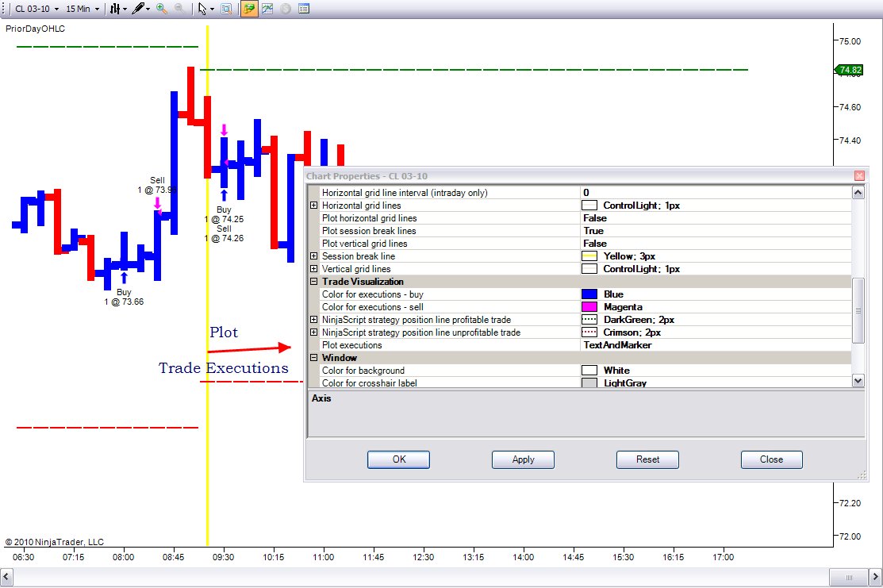Open the cursor type dropdown arrow
The height and width of the screenshot is (588, 883).
(213, 9)
